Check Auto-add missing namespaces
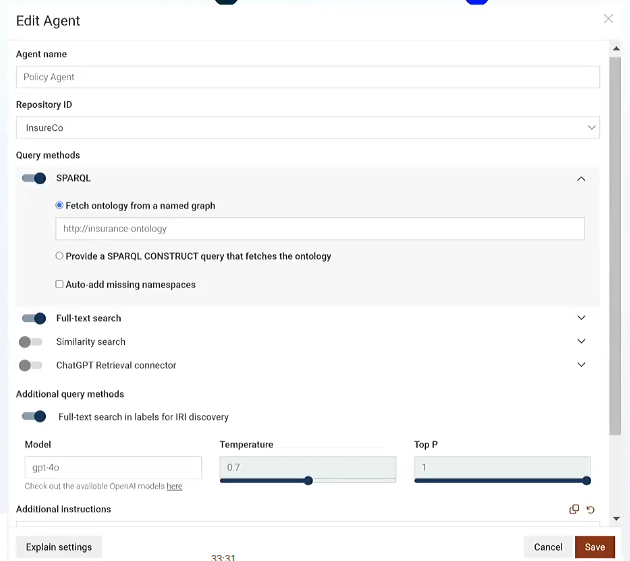 coord(59,284)
